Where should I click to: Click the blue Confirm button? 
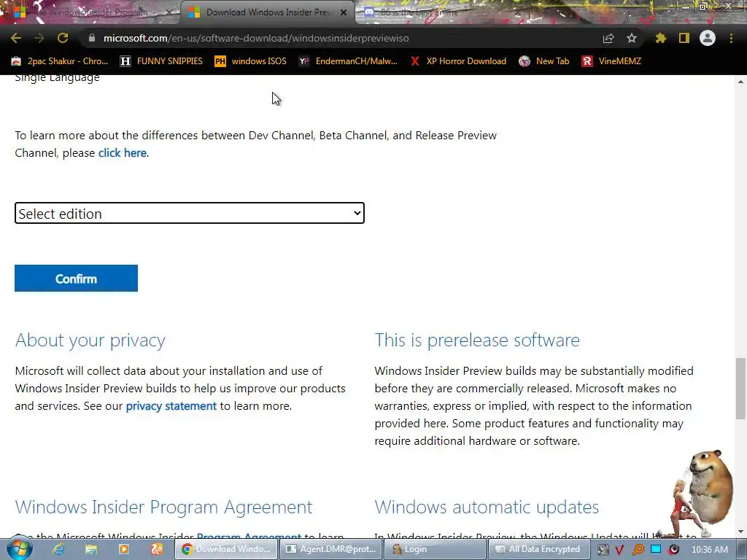tap(76, 279)
